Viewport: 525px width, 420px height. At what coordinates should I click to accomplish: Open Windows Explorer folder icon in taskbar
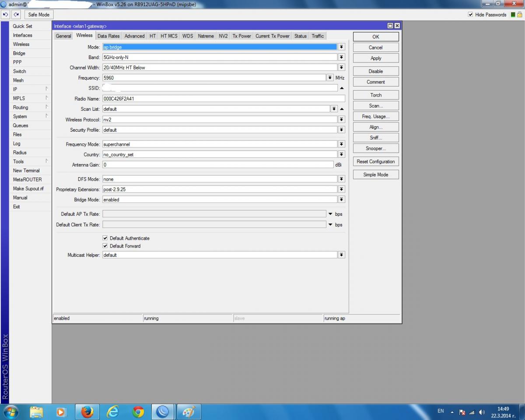pyautogui.click(x=36, y=412)
